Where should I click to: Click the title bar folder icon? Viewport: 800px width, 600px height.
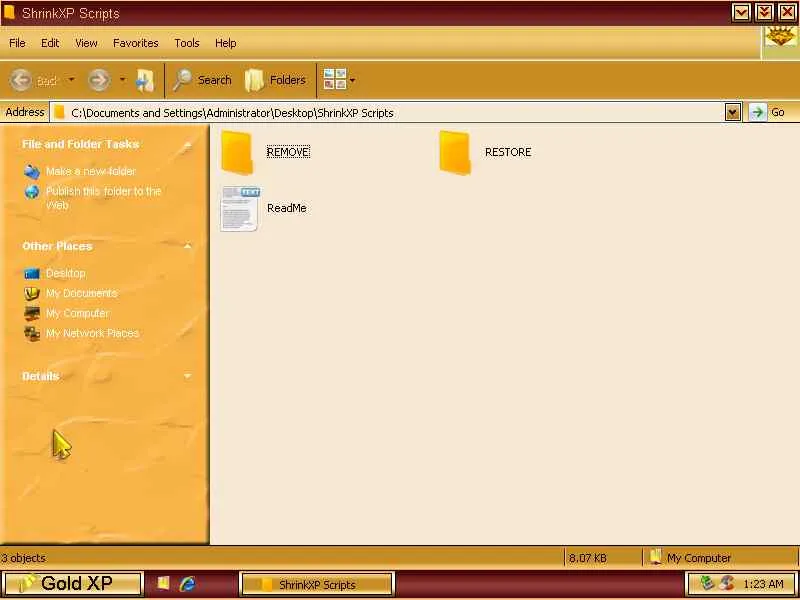point(9,12)
